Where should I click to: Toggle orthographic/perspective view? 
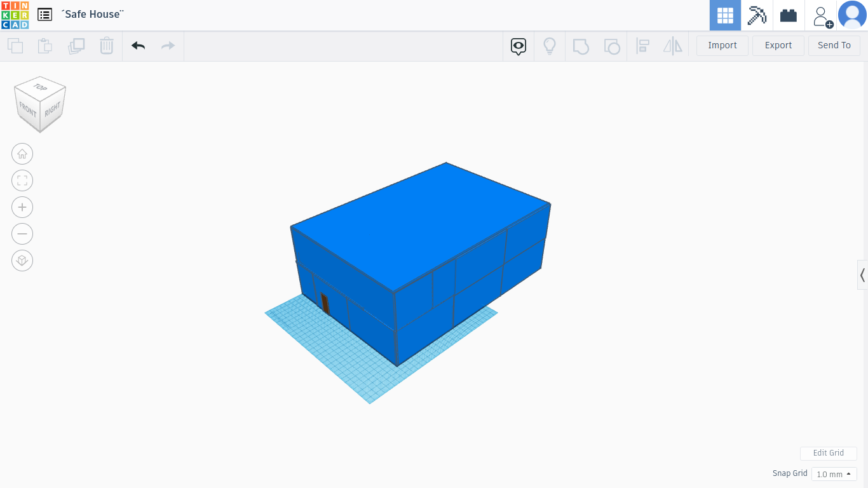[x=22, y=261]
